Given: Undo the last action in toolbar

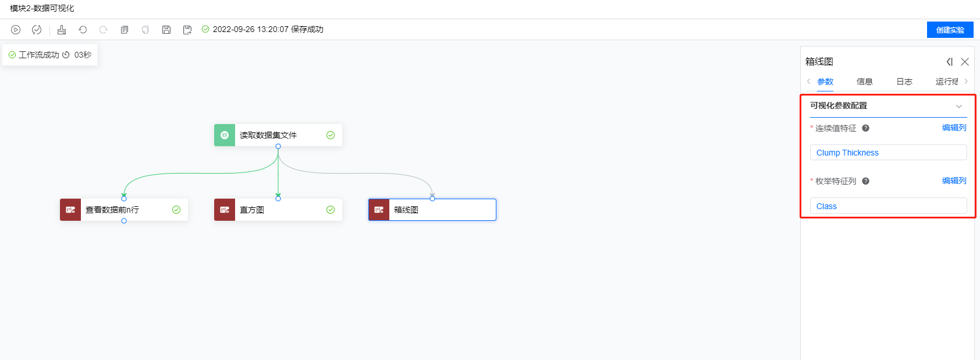Looking at the screenshot, I should pyautogui.click(x=83, y=30).
